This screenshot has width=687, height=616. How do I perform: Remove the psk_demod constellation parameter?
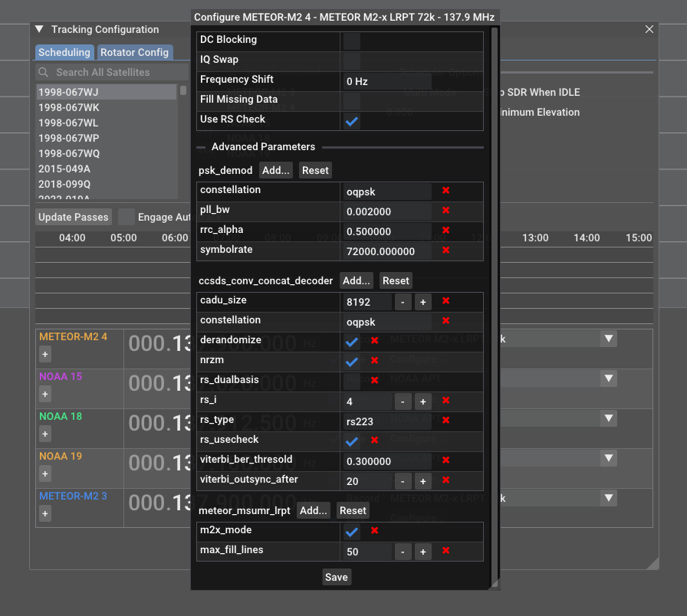[445, 191]
